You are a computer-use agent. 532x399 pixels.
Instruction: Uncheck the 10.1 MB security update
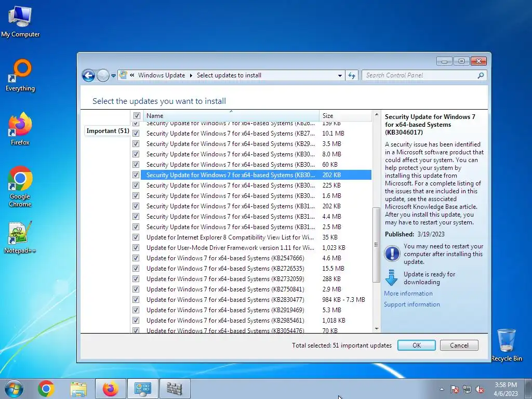tap(136, 134)
